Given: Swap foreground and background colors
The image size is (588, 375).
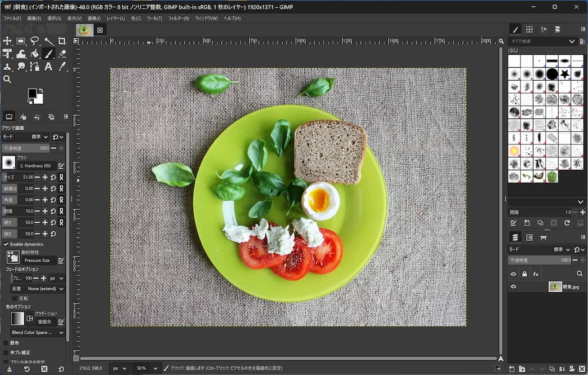Looking at the screenshot, I should coord(41,91).
